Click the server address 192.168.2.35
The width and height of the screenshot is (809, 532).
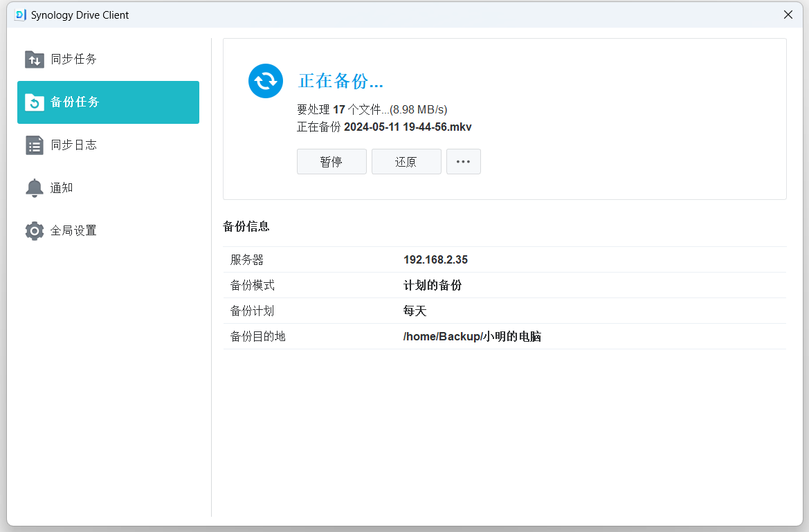point(435,260)
